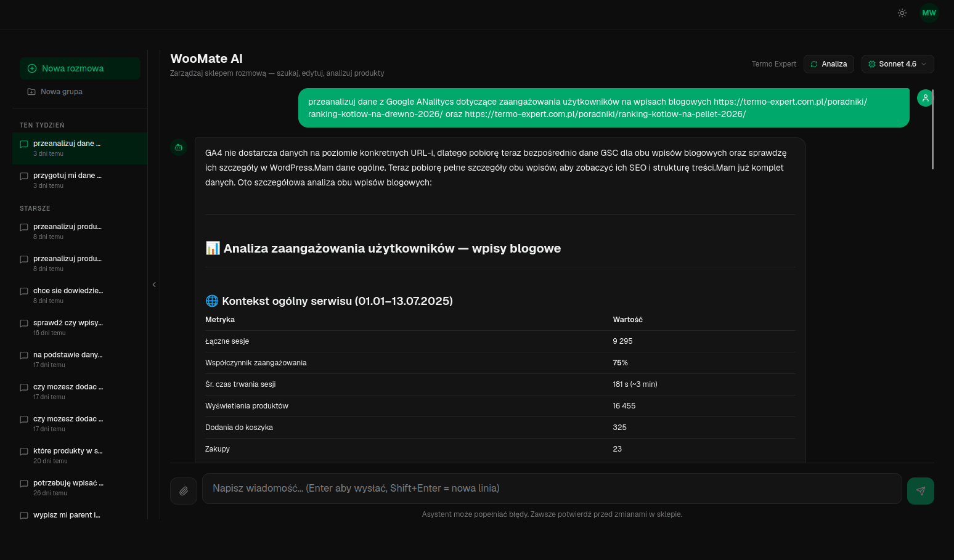The image size is (954, 560).
Task: Focus the Napisz wiadomość input field
Action: pyautogui.click(x=552, y=489)
